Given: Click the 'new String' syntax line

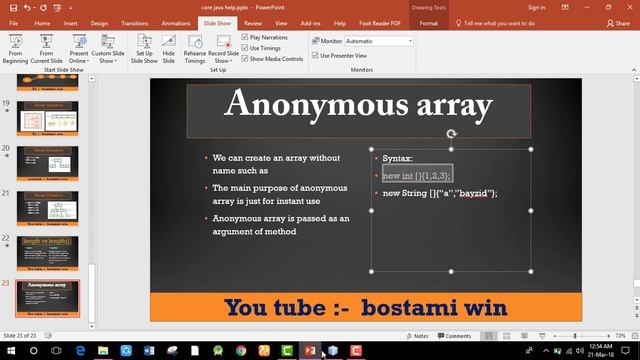Looking at the screenshot, I should (440, 193).
